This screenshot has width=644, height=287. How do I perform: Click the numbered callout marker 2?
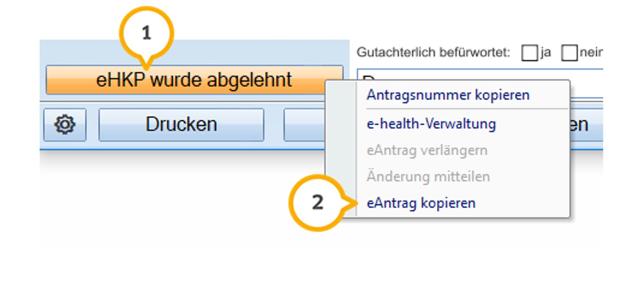tap(317, 203)
